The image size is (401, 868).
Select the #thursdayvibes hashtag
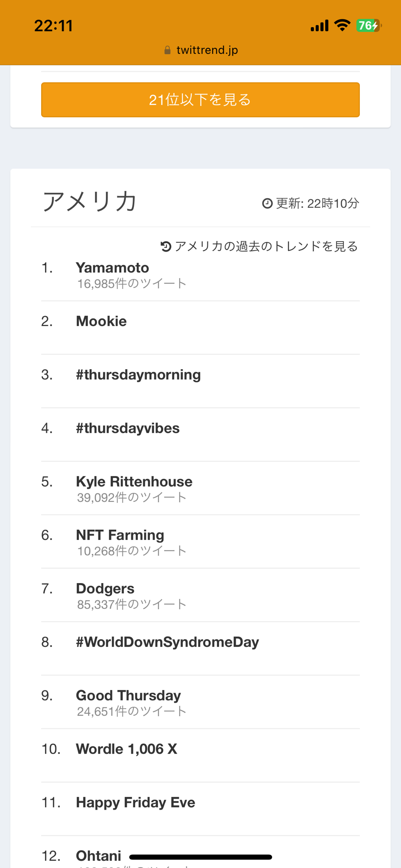(x=128, y=428)
